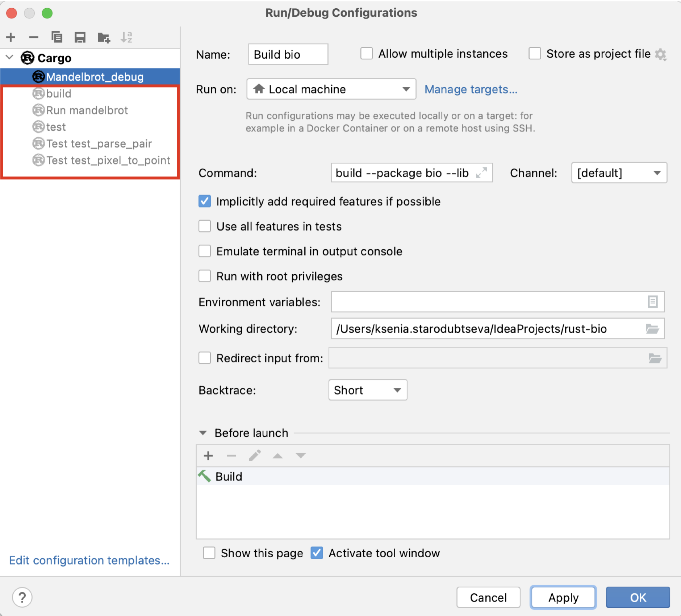Click the Name input field

288,54
